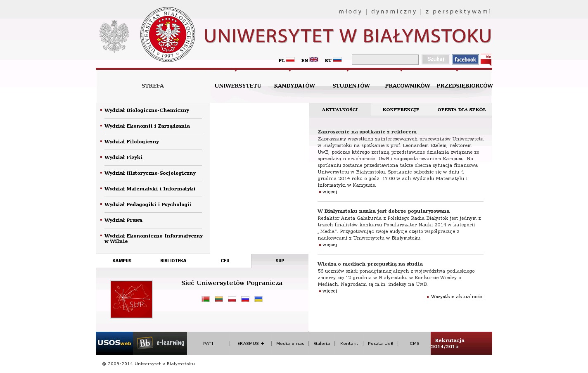Open Wydział Matematyki i Informatyki link

(150, 189)
